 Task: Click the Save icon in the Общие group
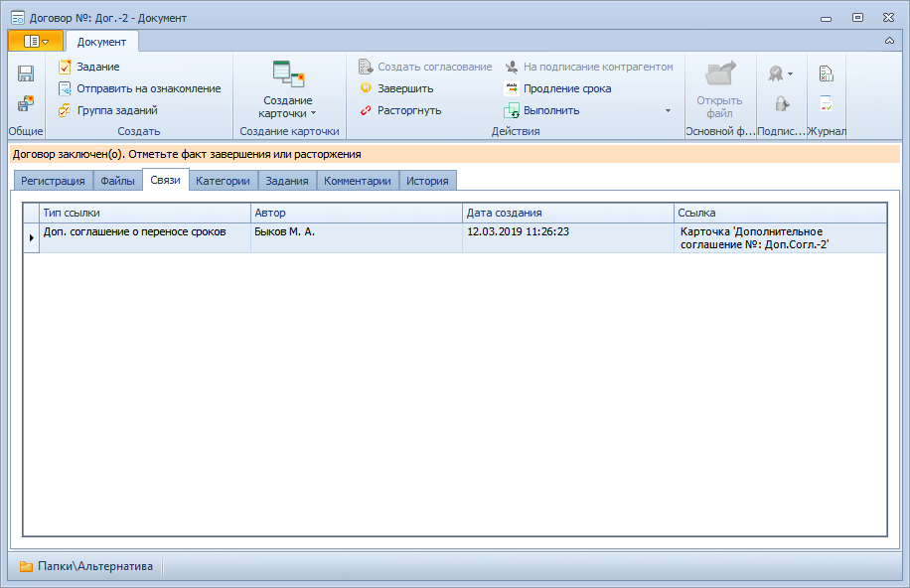[x=26, y=73]
